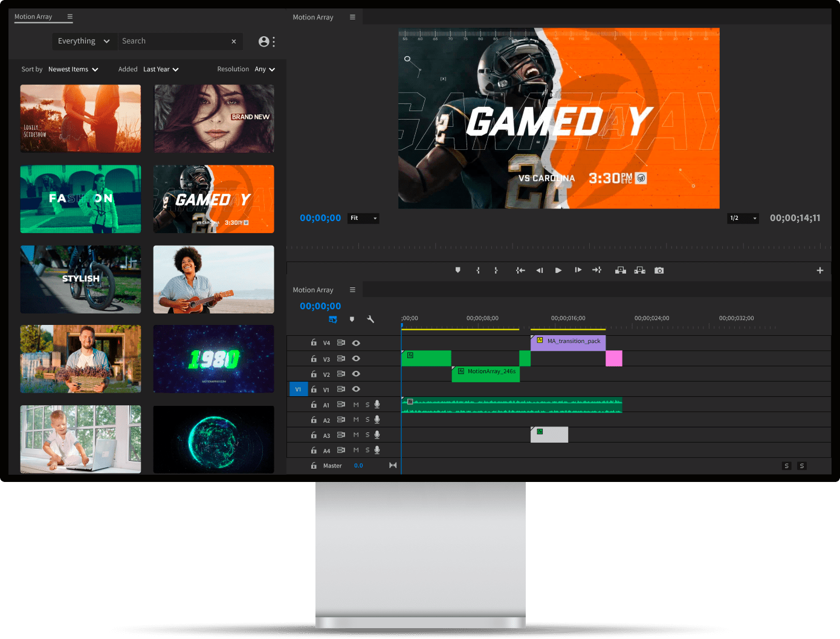Select the GAMEDAY template thumbnail
The image size is (840, 639).
tap(213, 199)
